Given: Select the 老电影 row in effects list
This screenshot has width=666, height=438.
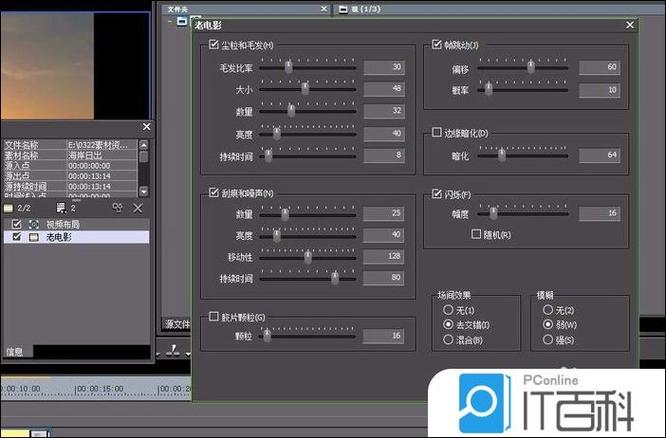Looking at the screenshot, I should 76,237.
